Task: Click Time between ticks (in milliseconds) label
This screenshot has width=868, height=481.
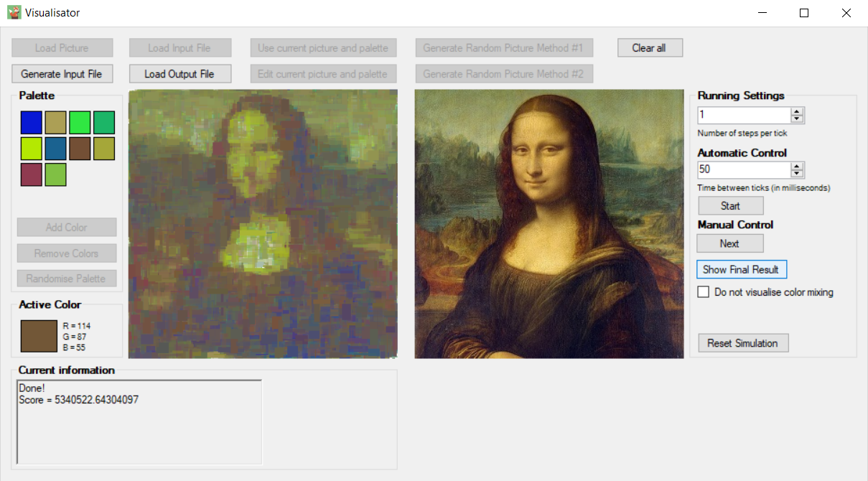Action: [x=764, y=188]
